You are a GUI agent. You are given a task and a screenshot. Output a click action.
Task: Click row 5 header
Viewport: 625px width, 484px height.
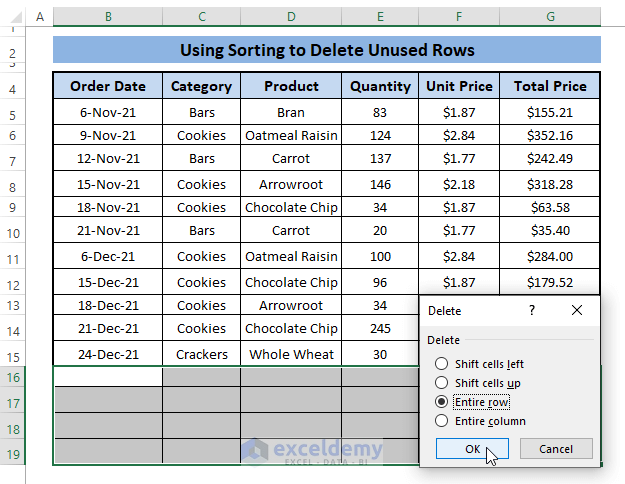tap(15, 115)
